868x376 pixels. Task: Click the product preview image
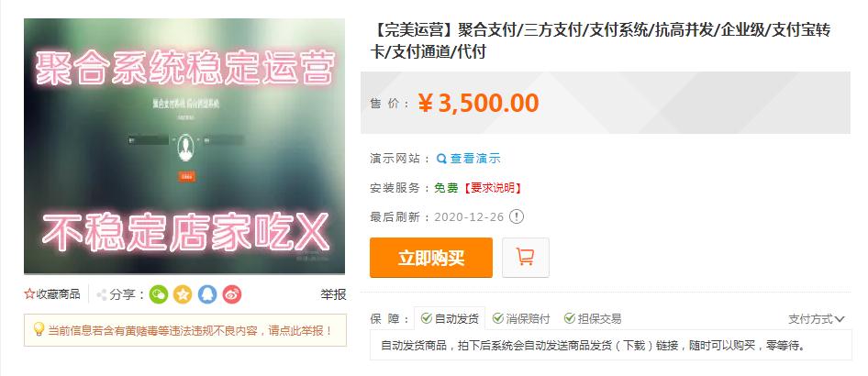pyautogui.click(x=184, y=147)
